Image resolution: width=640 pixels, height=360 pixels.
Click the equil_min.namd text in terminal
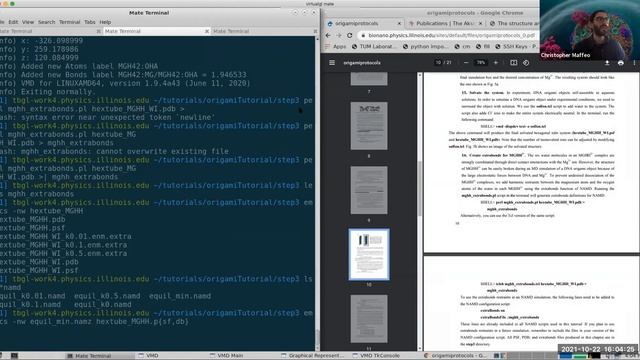coord(180,296)
